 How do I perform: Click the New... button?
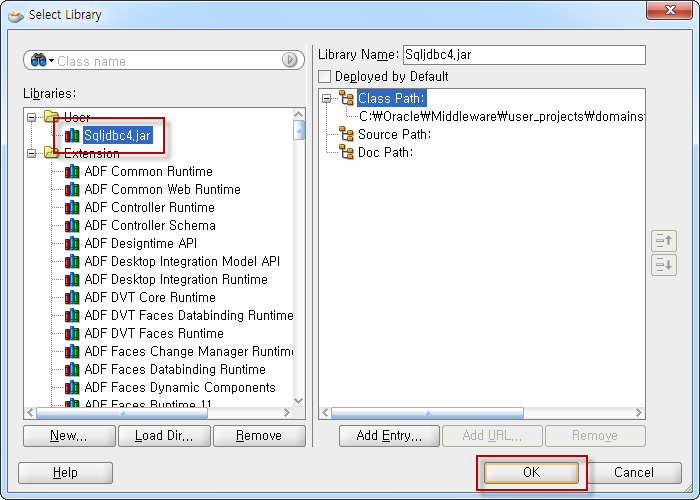[x=69, y=436]
